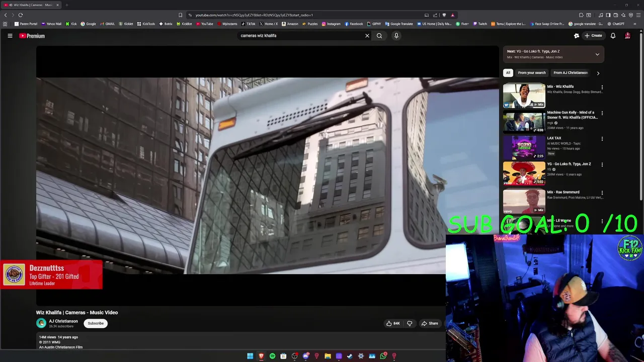The width and height of the screenshot is (644, 362).
Task: Go back in browser history
Action: pos(6,15)
